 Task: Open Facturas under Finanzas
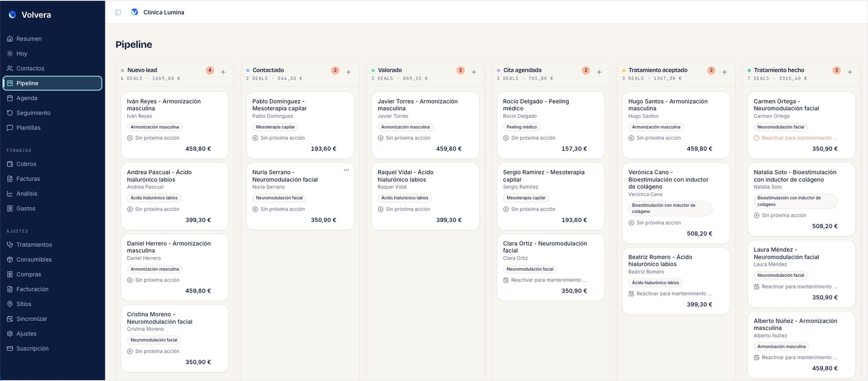[x=52, y=179]
